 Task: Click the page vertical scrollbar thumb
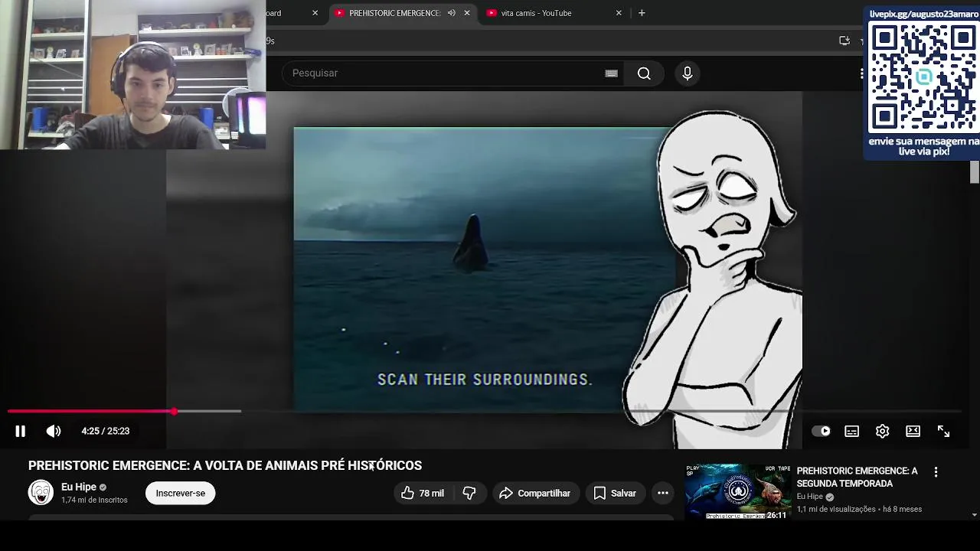(x=975, y=172)
